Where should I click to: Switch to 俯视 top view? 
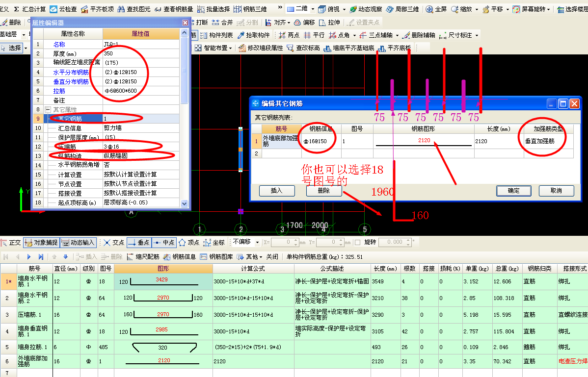[329, 9]
